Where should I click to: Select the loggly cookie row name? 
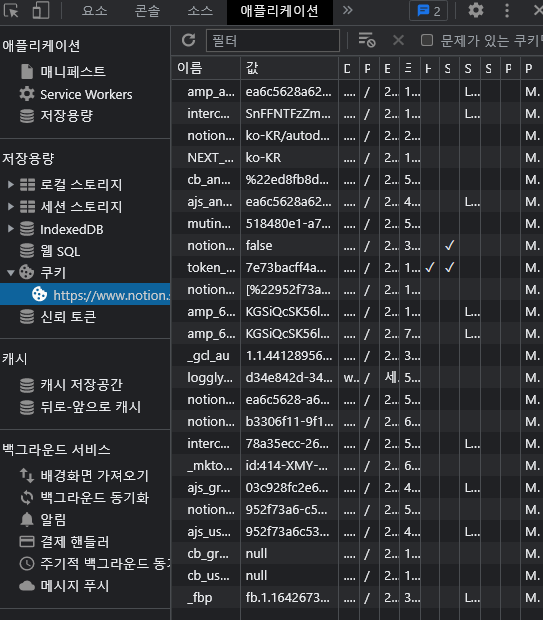pos(210,378)
